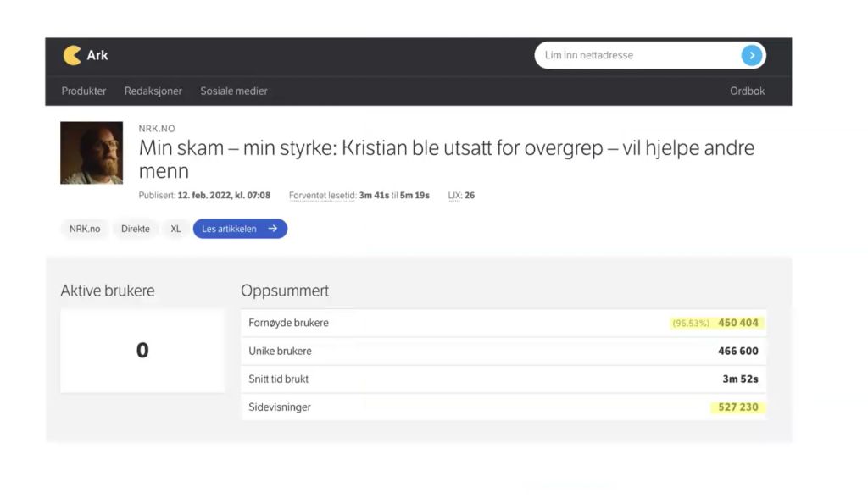Click the LIX score label
Viewport: 868px width, 504px height.
454,196
